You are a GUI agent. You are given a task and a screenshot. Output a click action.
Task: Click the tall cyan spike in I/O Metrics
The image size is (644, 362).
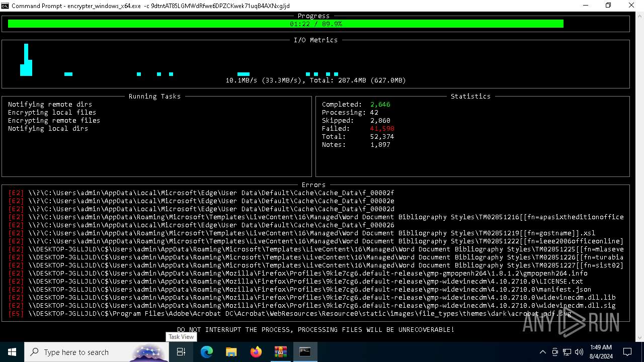(26, 59)
